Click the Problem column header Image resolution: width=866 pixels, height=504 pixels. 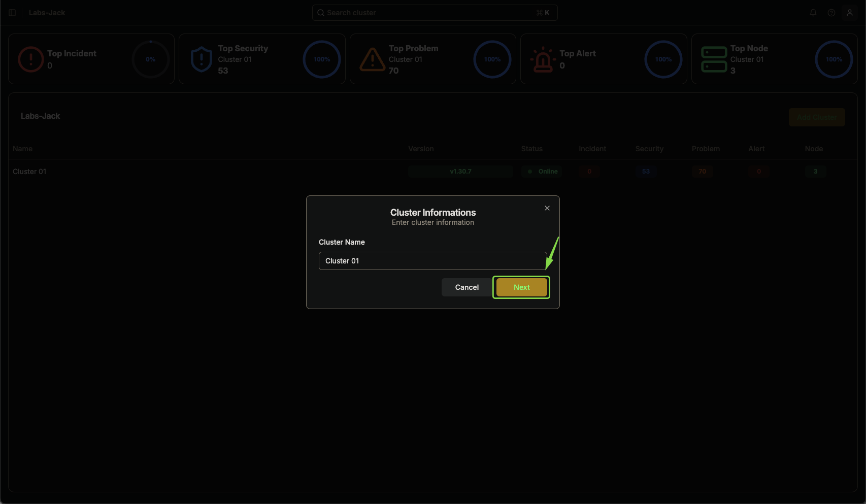(706, 149)
